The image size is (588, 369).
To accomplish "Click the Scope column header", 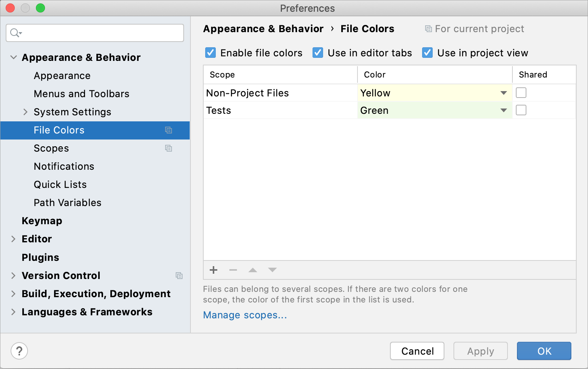I will point(280,74).
